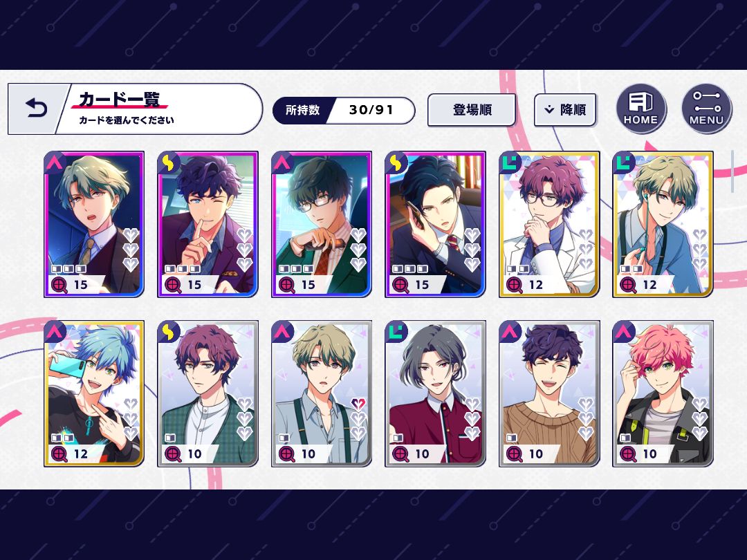The image size is (747, 560).
Task: Tap magnifier icon on first level 15 card
Action: click(59, 285)
